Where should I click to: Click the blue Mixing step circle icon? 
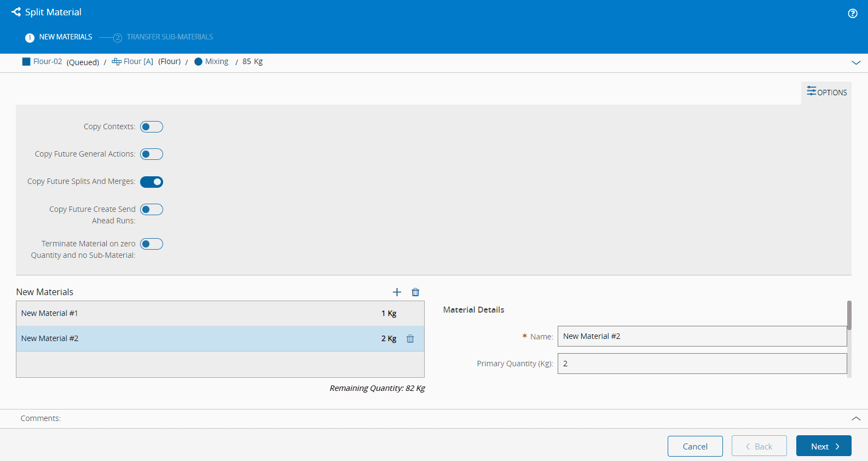[198, 62]
